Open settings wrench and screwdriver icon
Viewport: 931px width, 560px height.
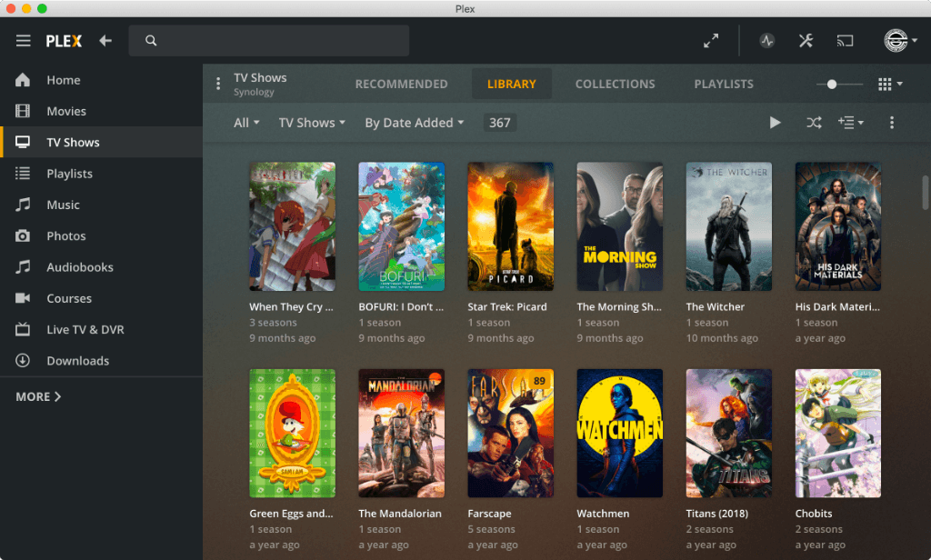pyautogui.click(x=806, y=41)
